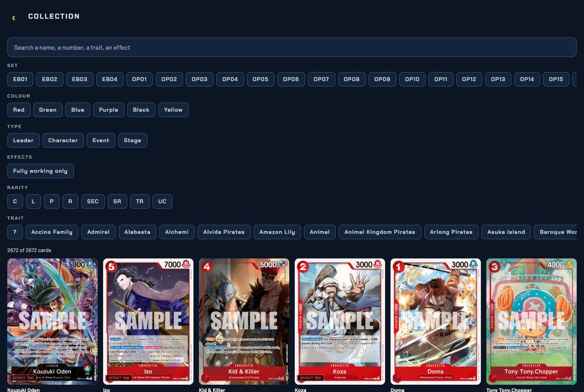Filter cards by Yellow colour

pyautogui.click(x=173, y=110)
